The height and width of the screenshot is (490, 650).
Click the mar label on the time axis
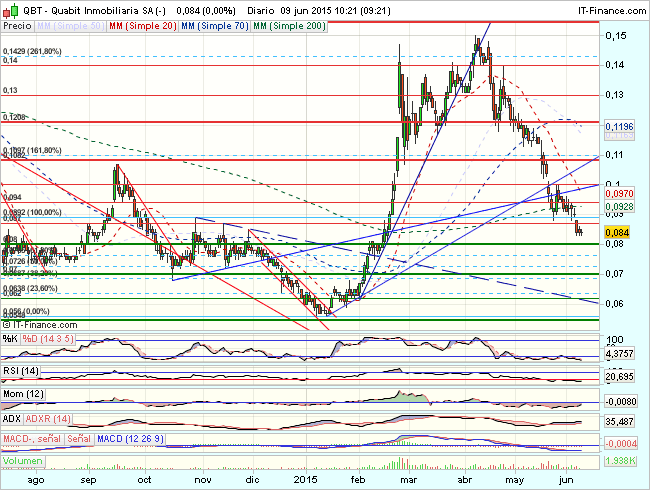(409, 480)
